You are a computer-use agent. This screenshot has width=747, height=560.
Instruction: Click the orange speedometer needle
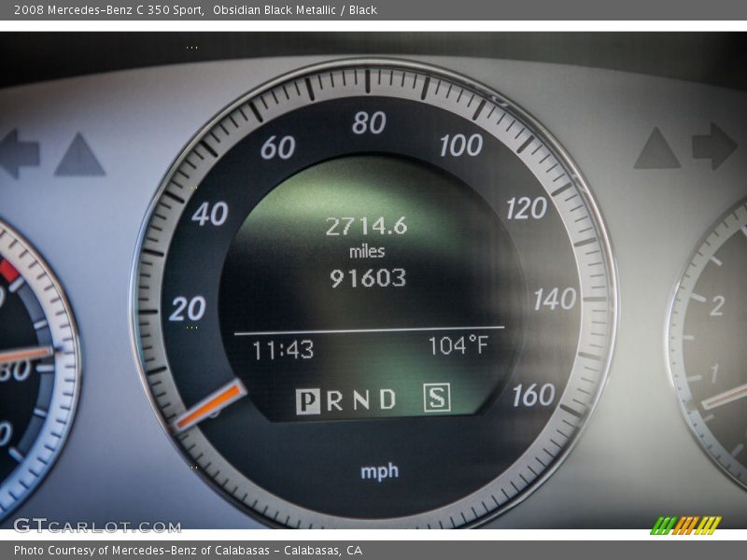pyautogui.click(x=209, y=405)
